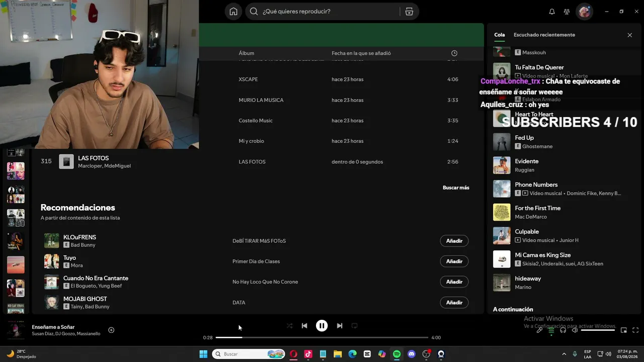
Task: Add MOJABI GHOST with its Añadir button
Action: coord(454,303)
